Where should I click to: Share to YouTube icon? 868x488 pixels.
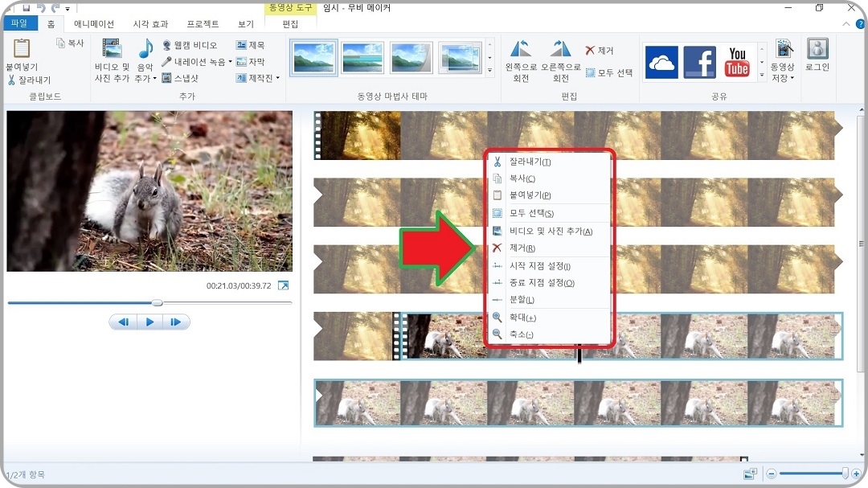pos(737,62)
